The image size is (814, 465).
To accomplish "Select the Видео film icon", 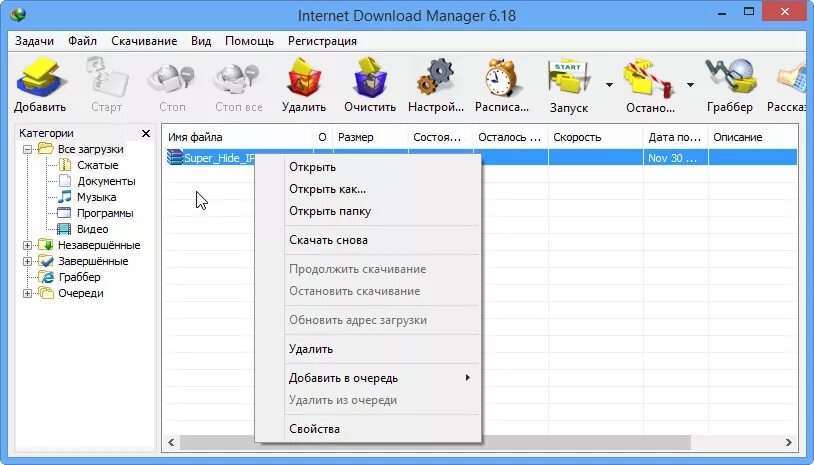I will [64, 229].
